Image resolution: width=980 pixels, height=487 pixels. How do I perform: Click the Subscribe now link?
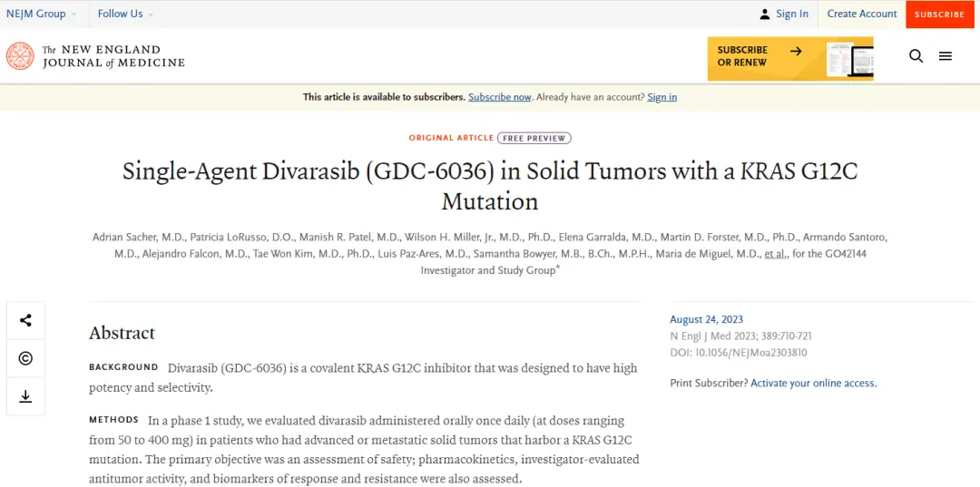[x=500, y=97]
